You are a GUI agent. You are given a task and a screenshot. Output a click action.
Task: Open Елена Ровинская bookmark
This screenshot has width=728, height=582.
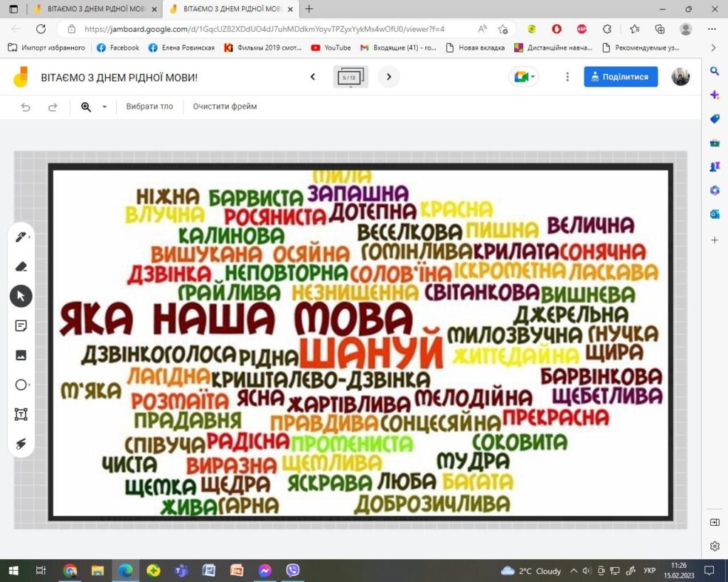pos(181,48)
